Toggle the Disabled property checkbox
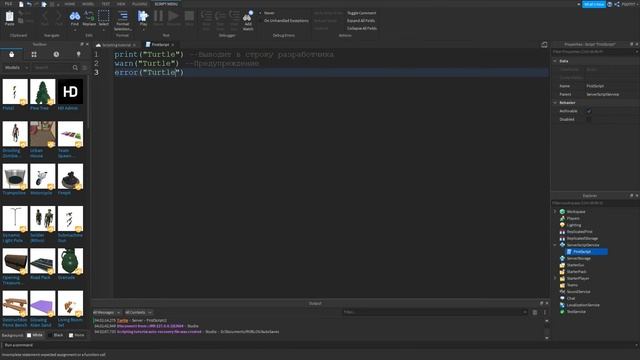The height and width of the screenshot is (360, 640). click(589, 120)
